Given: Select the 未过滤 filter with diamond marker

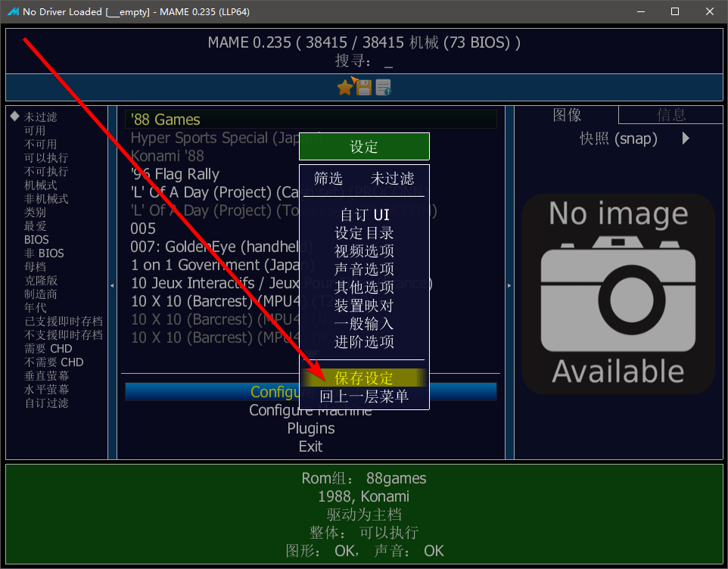Looking at the screenshot, I should (x=40, y=117).
